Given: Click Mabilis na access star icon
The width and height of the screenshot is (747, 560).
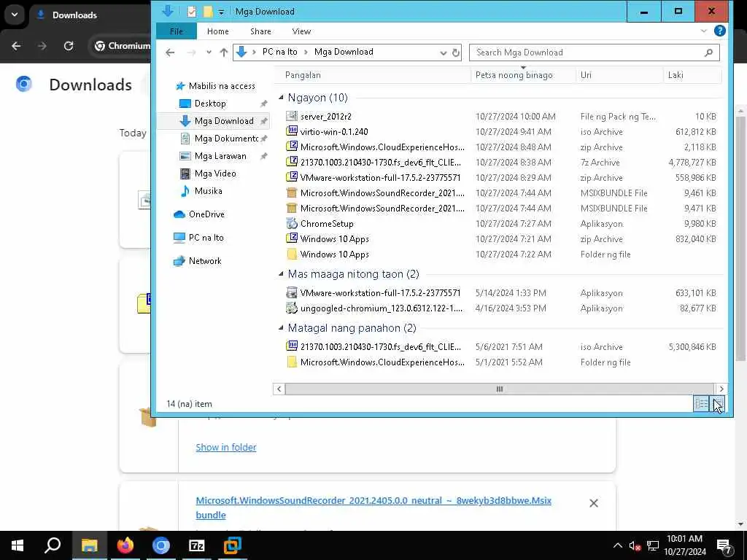Looking at the screenshot, I should [180, 86].
